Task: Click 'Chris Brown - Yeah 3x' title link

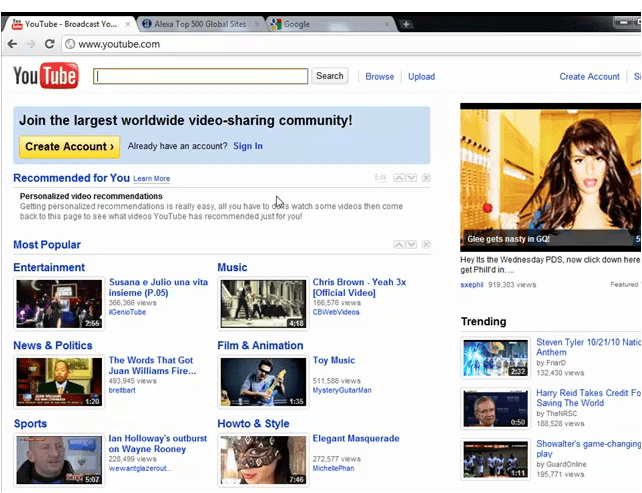Action: point(359,287)
